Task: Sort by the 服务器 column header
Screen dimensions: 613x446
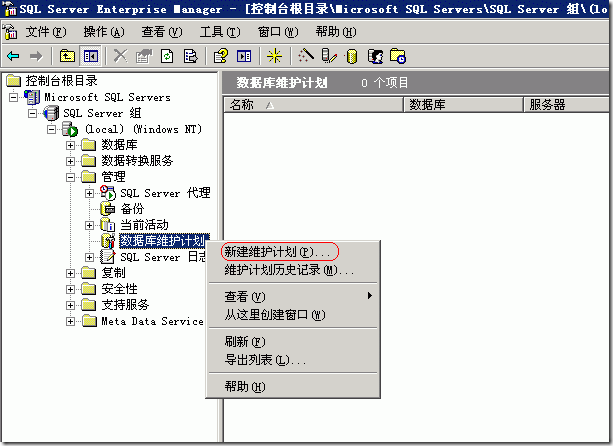Action: pos(568,105)
